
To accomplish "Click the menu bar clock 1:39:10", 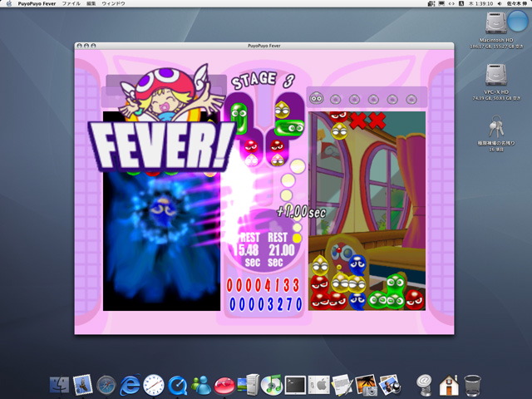I will pos(480,3).
